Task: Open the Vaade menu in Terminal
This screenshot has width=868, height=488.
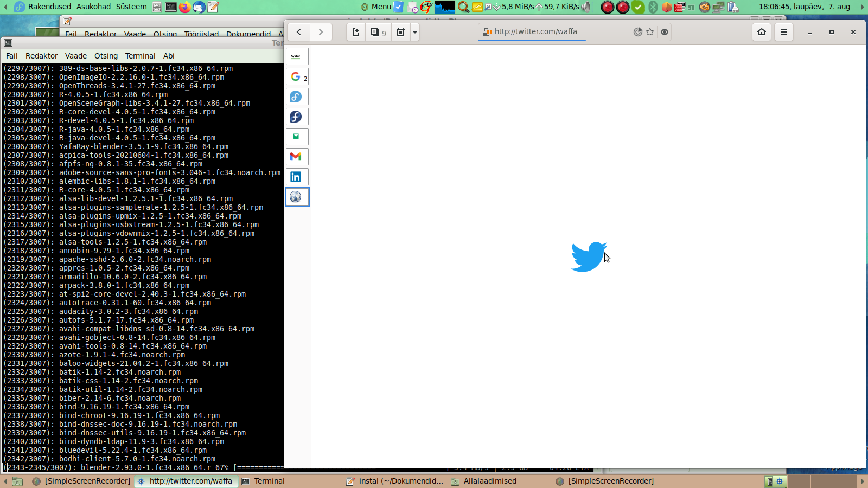Action: pos(76,56)
